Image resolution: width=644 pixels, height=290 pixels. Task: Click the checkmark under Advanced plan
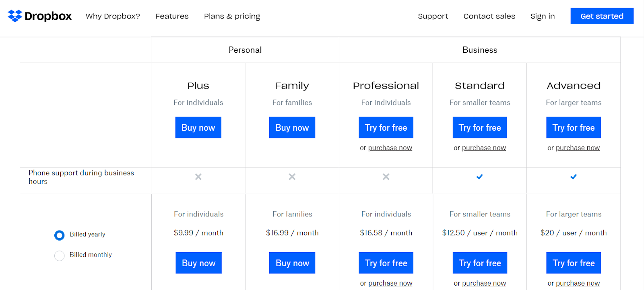[x=573, y=177]
